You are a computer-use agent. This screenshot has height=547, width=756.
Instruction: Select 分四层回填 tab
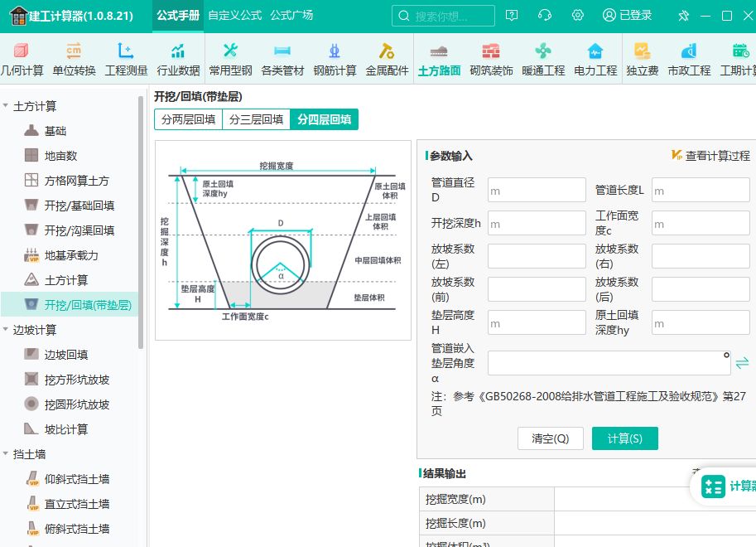point(324,119)
